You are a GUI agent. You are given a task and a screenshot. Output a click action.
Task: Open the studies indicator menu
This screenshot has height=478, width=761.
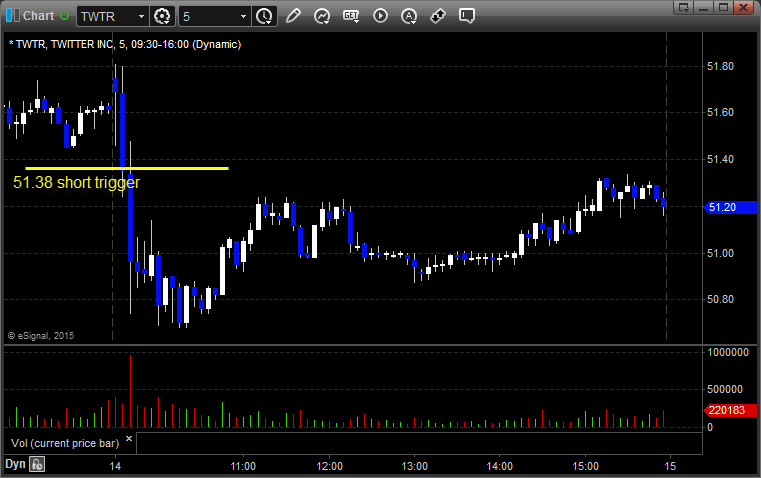[x=322, y=16]
